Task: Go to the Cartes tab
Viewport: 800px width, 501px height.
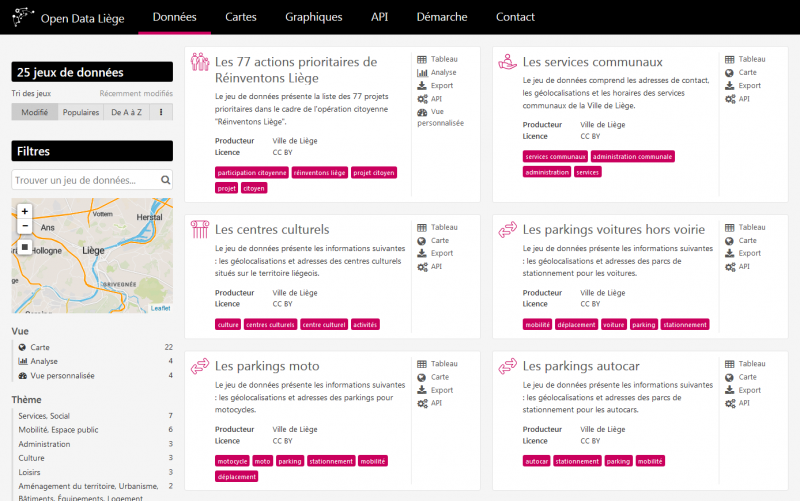Action: (x=241, y=17)
